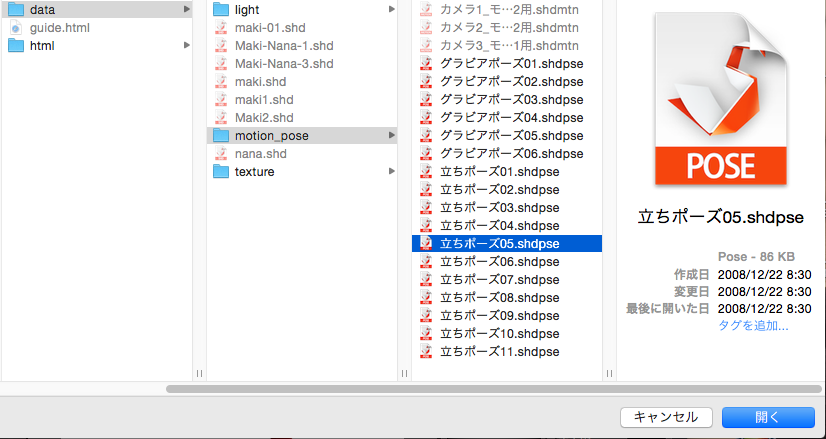The width and height of the screenshot is (826, 439).
Task: Click the first column resize handle
Action: [199, 373]
